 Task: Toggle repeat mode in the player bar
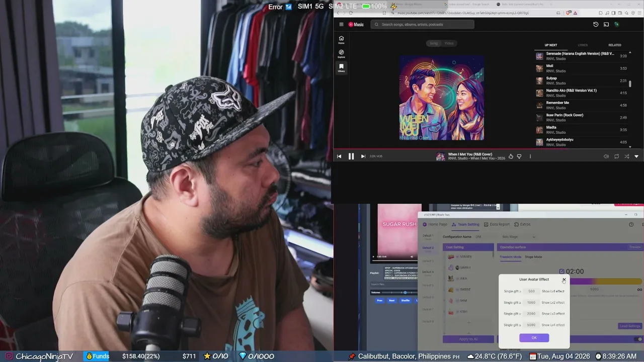pos(616,156)
